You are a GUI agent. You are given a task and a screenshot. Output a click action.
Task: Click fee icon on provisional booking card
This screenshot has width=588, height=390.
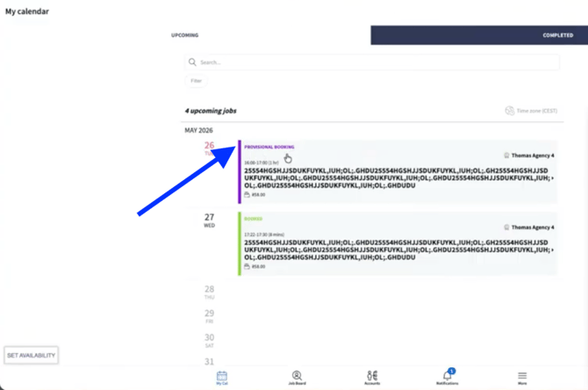[x=247, y=194]
